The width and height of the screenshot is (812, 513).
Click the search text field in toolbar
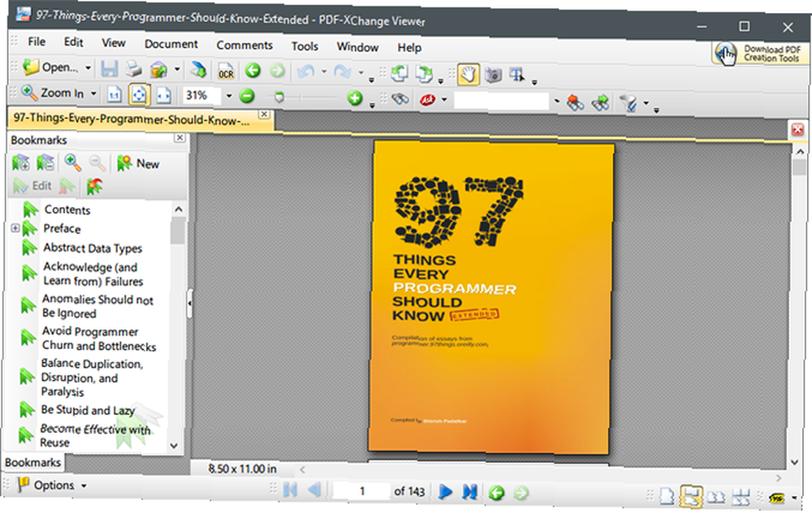pos(501,101)
